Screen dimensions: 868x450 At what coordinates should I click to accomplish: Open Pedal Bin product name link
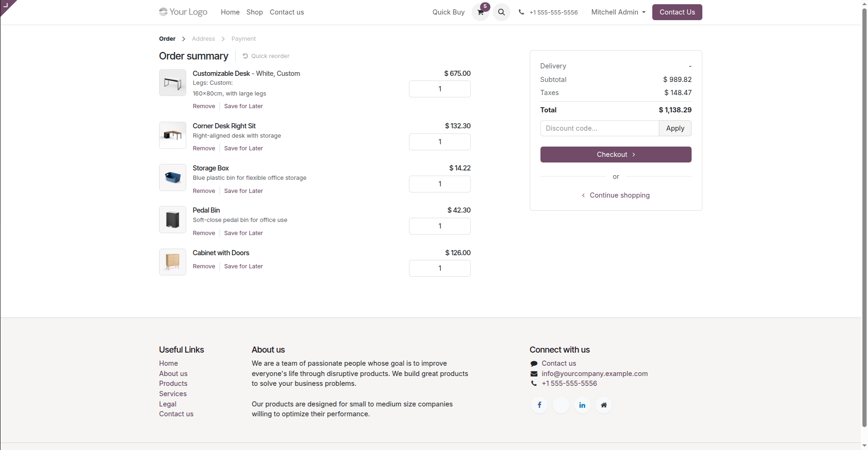coord(206,210)
